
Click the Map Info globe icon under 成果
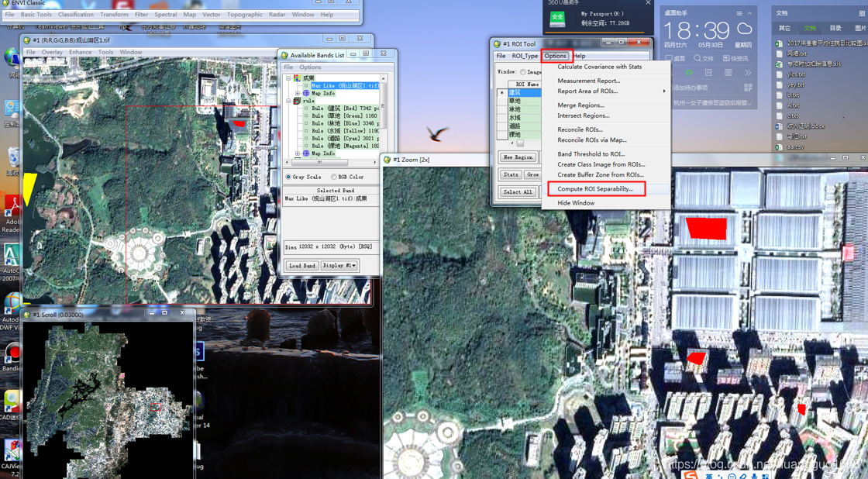point(306,93)
